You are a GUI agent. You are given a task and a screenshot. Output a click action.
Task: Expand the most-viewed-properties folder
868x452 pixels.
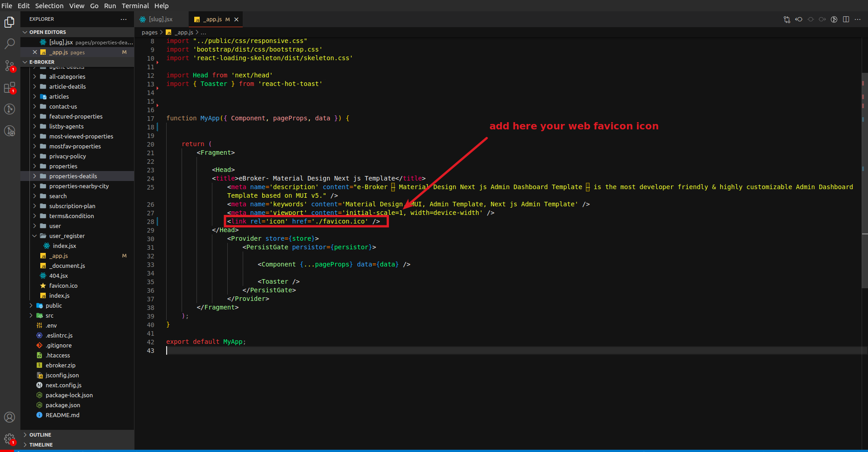coord(77,136)
